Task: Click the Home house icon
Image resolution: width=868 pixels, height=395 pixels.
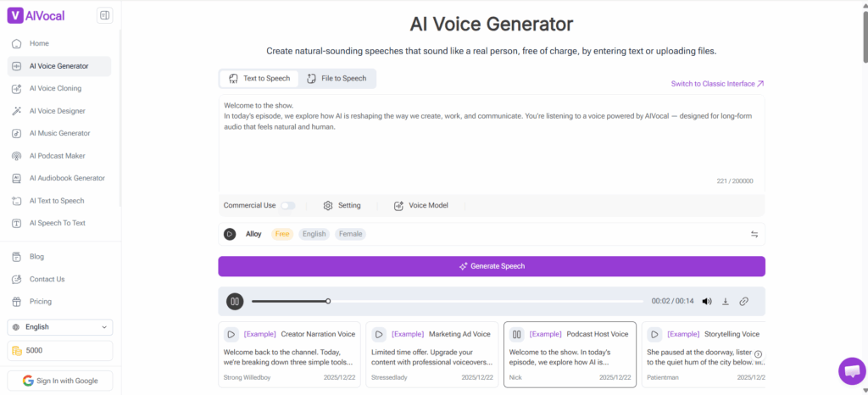Action: click(x=17, y=44)
